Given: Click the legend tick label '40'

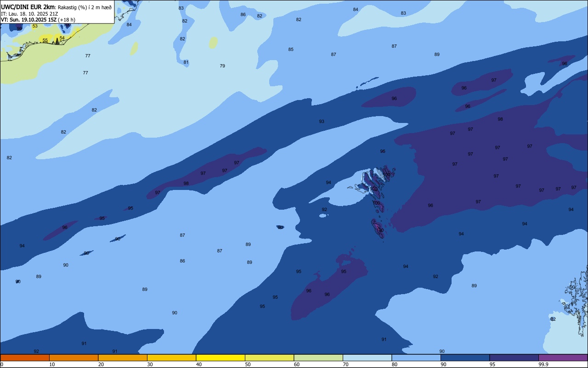Looking at the screenshot, I should (199, 364).
